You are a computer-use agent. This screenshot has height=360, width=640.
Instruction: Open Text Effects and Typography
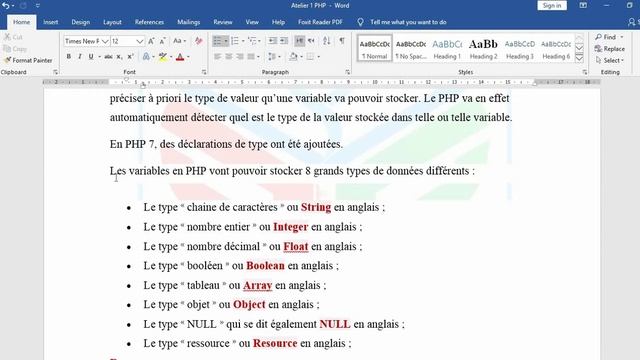[x=146, y=57]
